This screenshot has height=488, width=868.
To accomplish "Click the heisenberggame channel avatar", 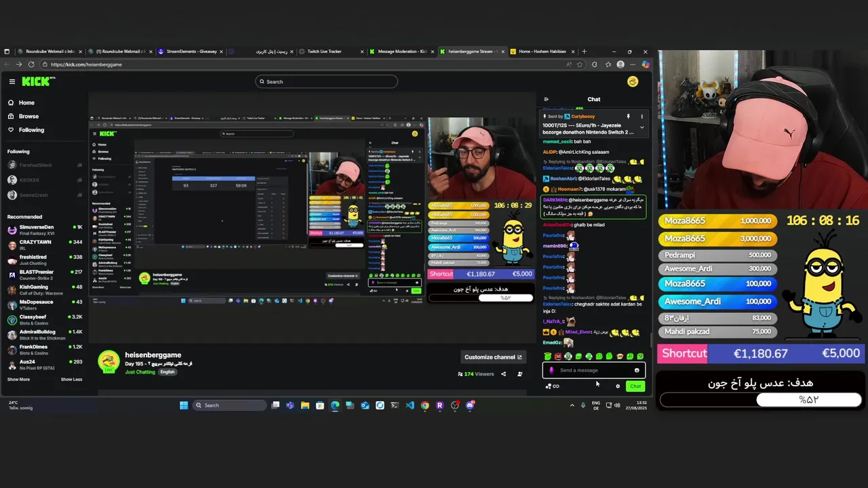I will tap(108, 362).
